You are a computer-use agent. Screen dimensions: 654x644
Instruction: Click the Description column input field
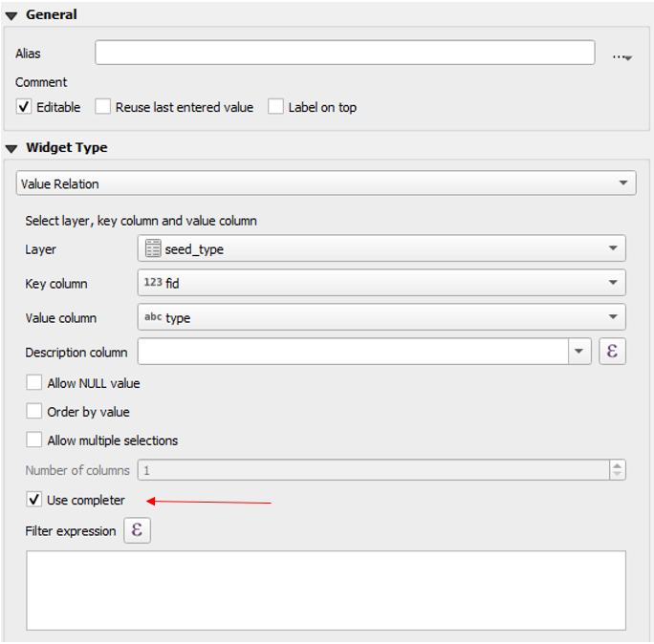coord(353,352)
